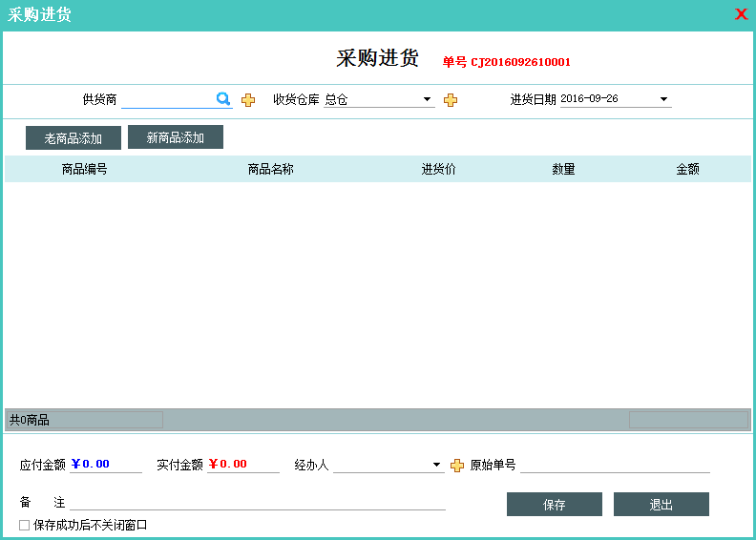Expand the 经办人 dropdown list
This screenshot has width=756, height=540.
point(437,466)
